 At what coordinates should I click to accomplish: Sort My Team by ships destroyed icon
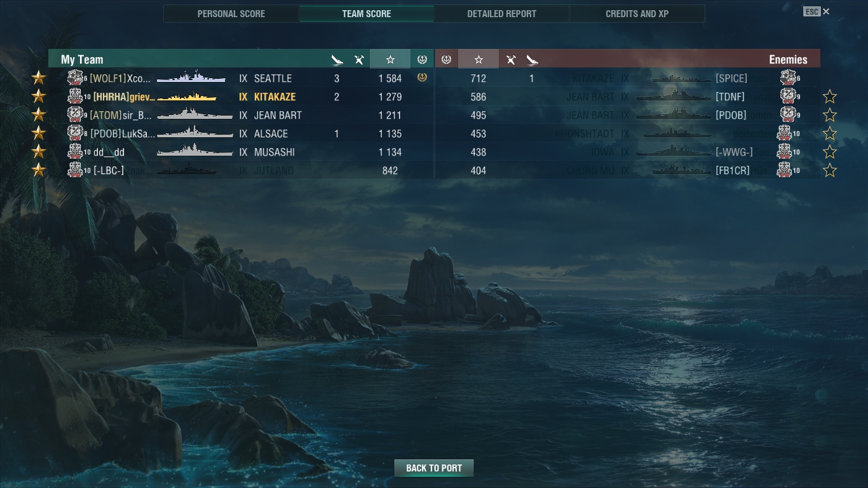tap(337, 60)
